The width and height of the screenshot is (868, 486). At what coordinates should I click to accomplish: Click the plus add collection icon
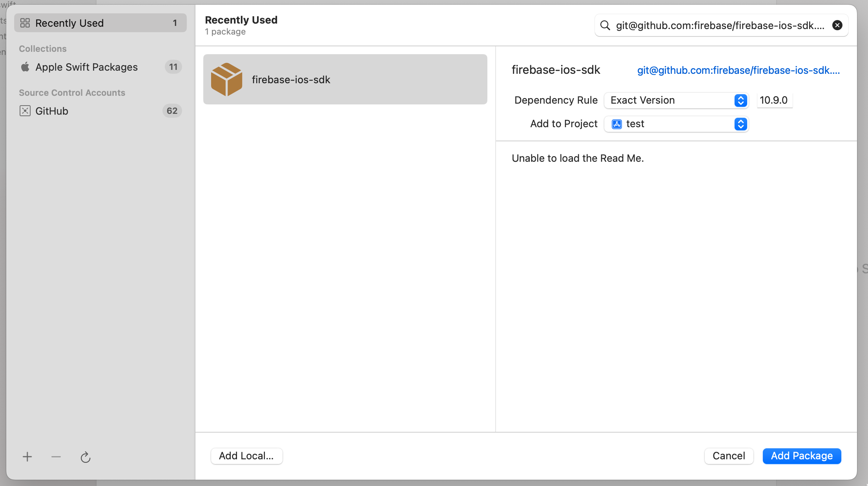27,457
